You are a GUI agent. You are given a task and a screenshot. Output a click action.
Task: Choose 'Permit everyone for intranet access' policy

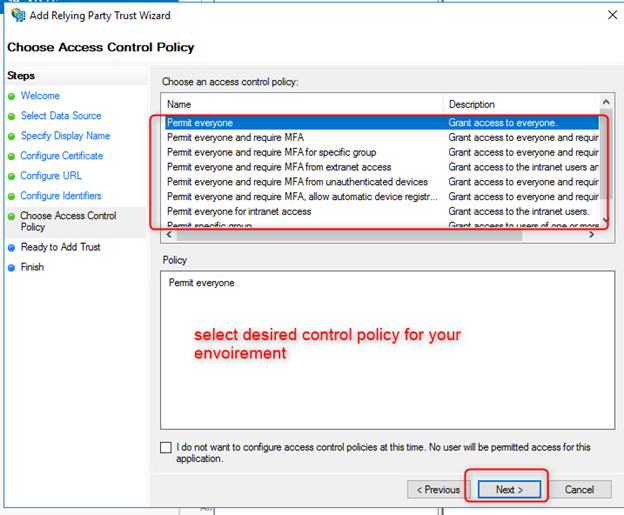coord(239,211)
